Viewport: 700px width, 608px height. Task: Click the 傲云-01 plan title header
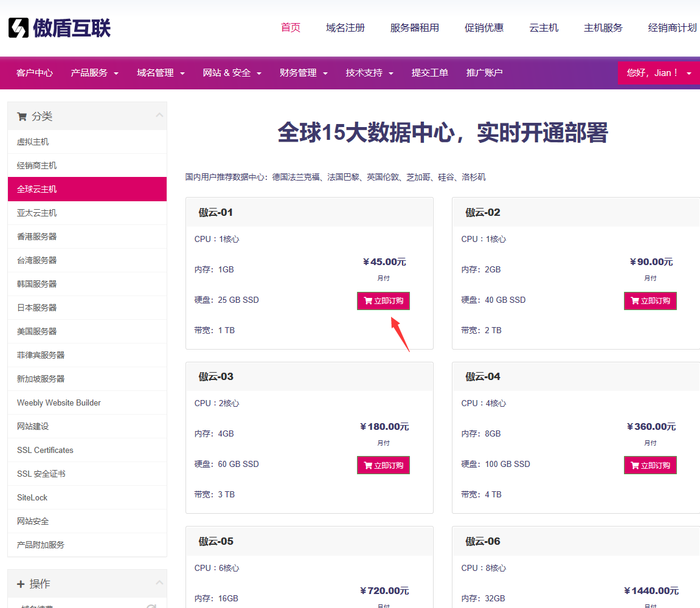click(x=216, y=212)
